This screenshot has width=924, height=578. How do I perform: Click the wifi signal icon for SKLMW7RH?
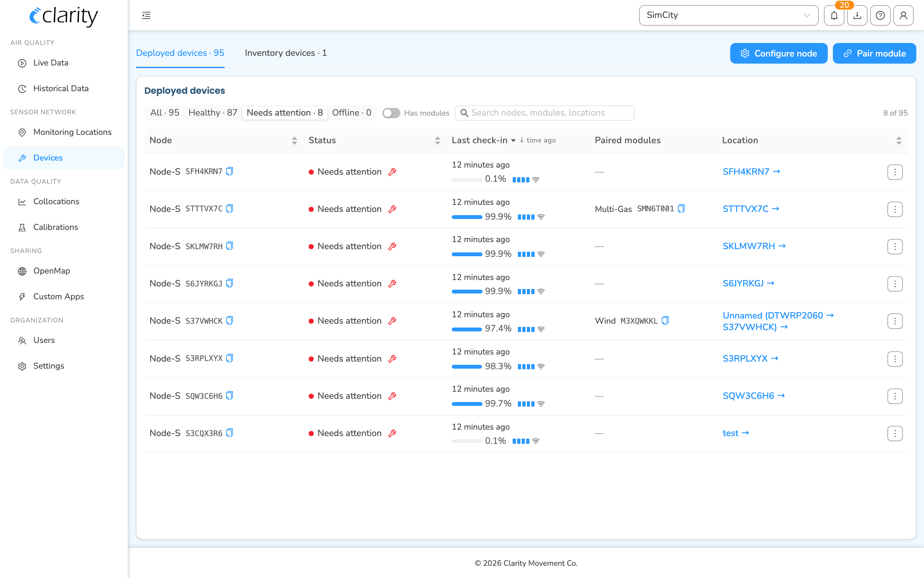click(541, 254)
